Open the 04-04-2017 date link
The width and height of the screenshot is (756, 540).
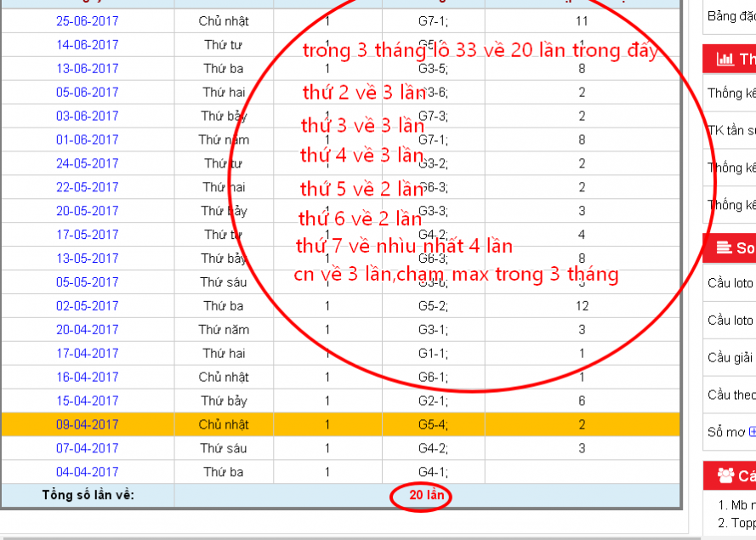click(x=88, y=472)
